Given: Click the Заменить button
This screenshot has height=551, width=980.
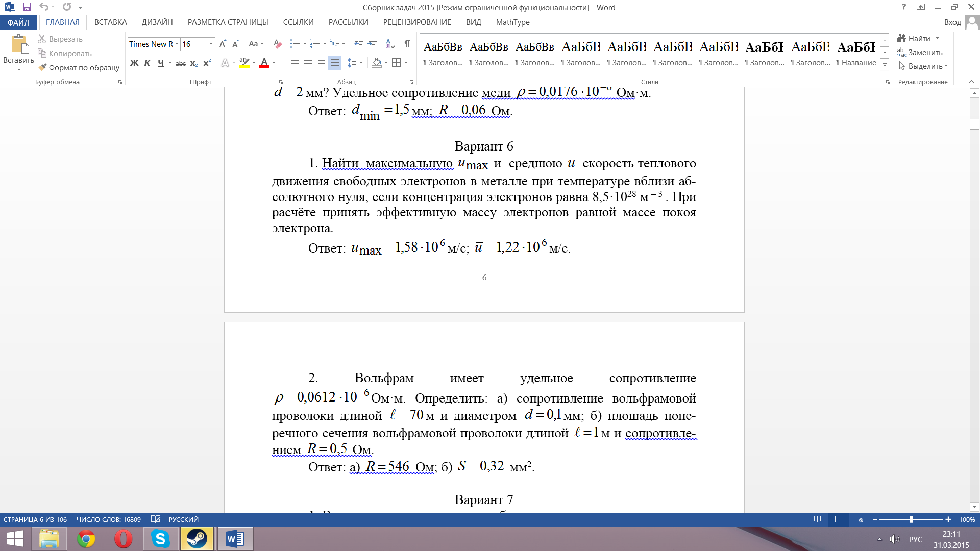Looking at the screenshot, I should (x=920, y=53).
